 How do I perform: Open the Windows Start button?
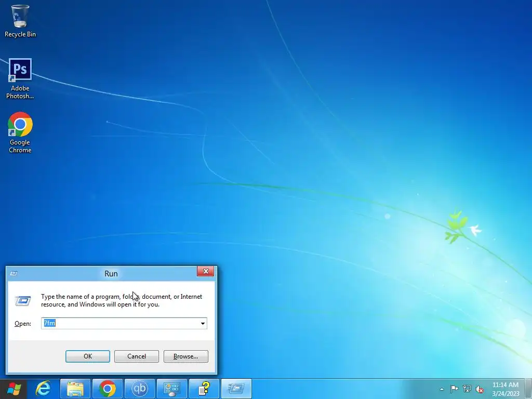(x=14, y=389)
